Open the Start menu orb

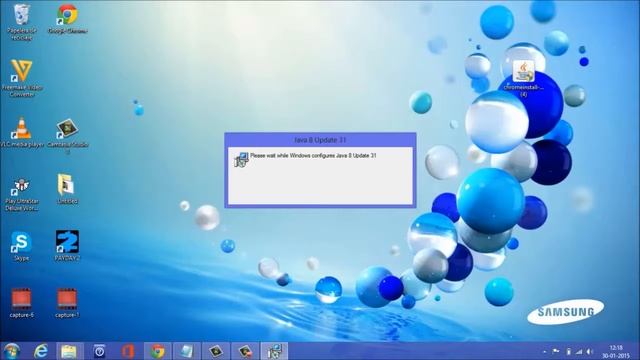click(x=11, y=351)
